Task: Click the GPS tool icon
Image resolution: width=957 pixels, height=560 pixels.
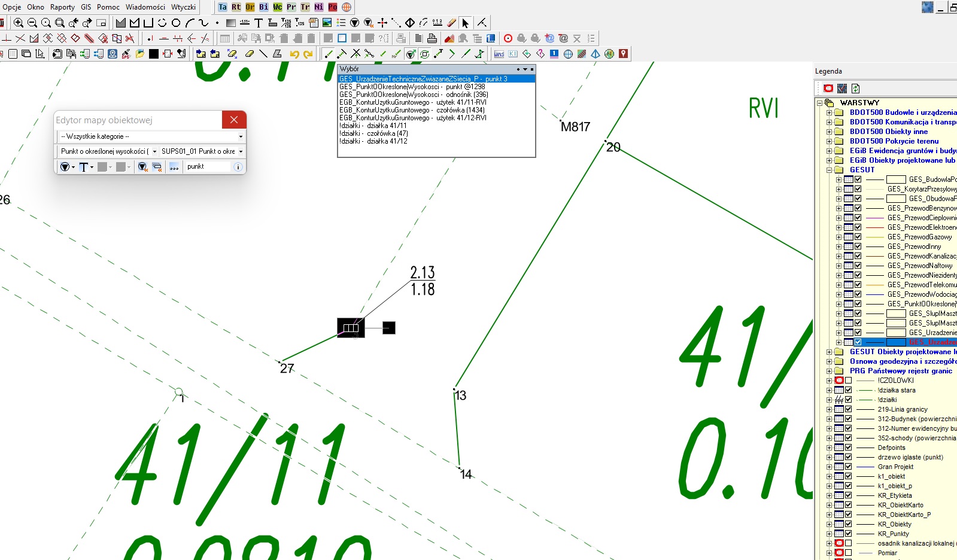Action: pos(126,54)
